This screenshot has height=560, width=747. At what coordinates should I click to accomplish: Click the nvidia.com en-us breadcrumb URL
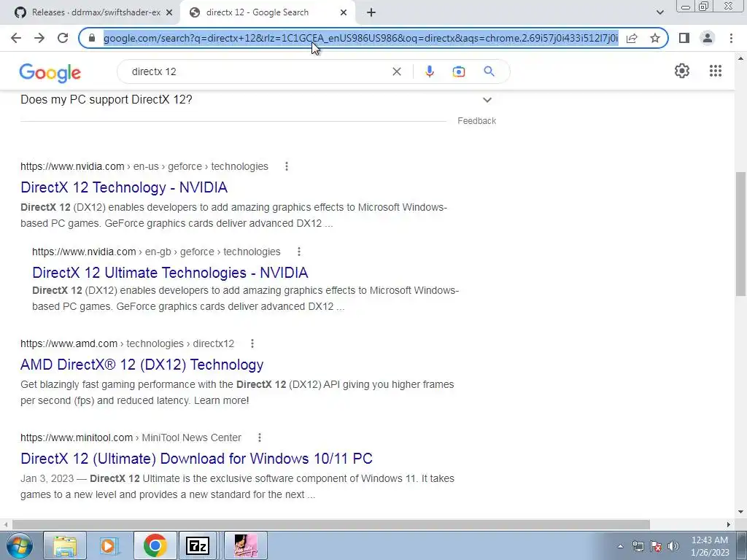click(x=144, y=166)
